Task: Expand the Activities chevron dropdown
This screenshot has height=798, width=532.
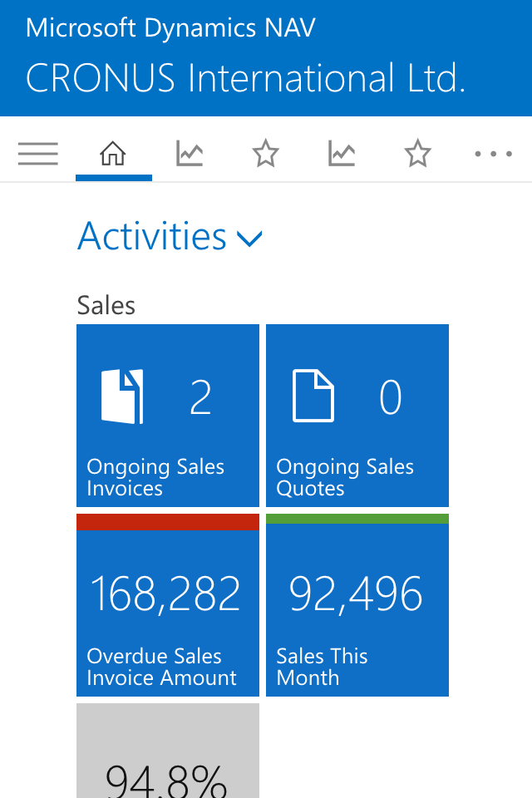Action: [x=249, y=239]
